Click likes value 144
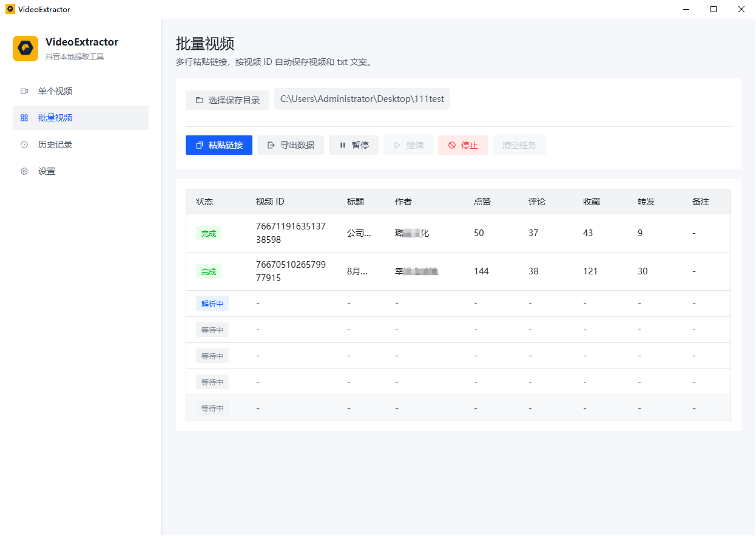Image resolution: width=756 pixels, height=536 pixels. click(482, 271)
